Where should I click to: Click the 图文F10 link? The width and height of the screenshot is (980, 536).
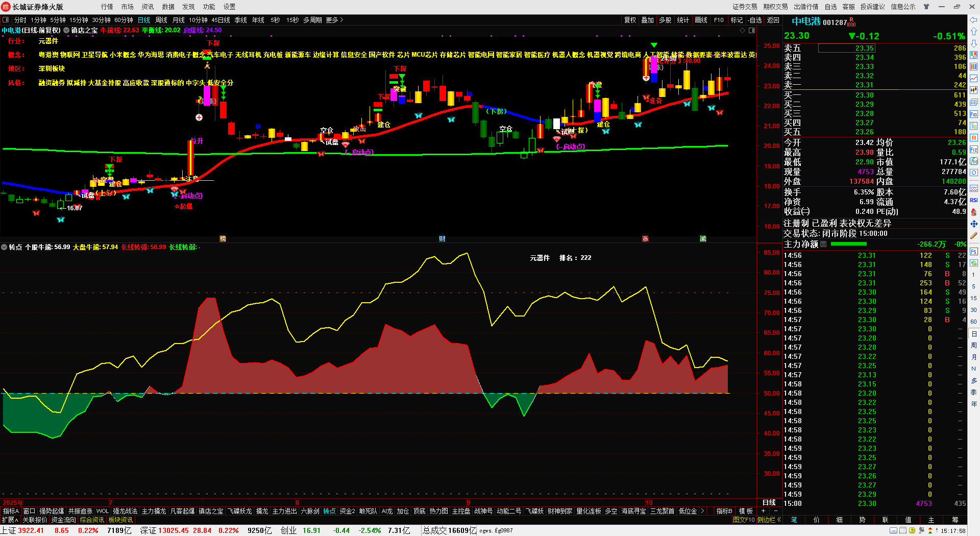pos(744,520)
